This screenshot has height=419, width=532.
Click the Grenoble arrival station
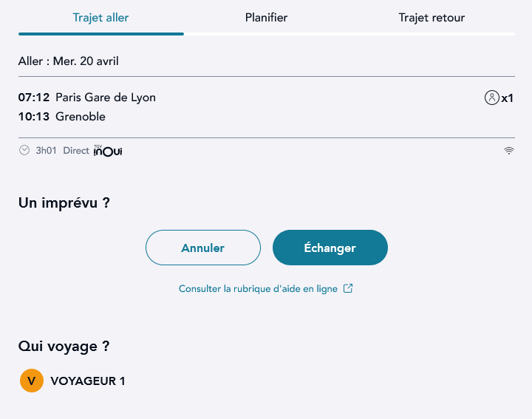point(81,117)
